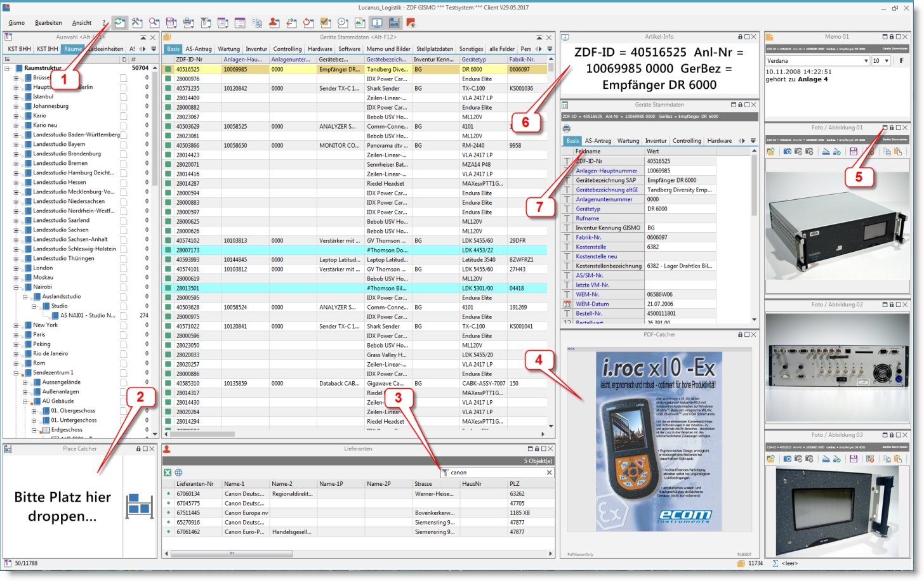Click the orange person icon in main toolbar

point(274,23)
